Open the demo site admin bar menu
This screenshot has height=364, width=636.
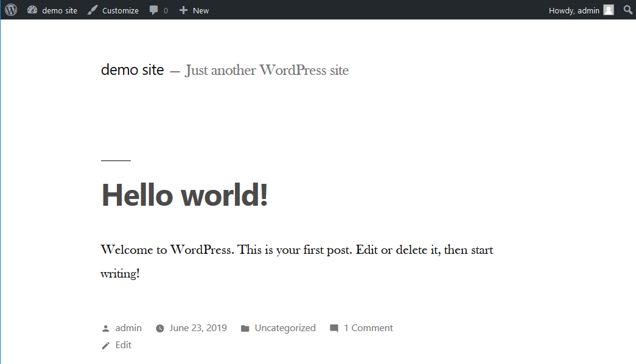coord(59,10)
